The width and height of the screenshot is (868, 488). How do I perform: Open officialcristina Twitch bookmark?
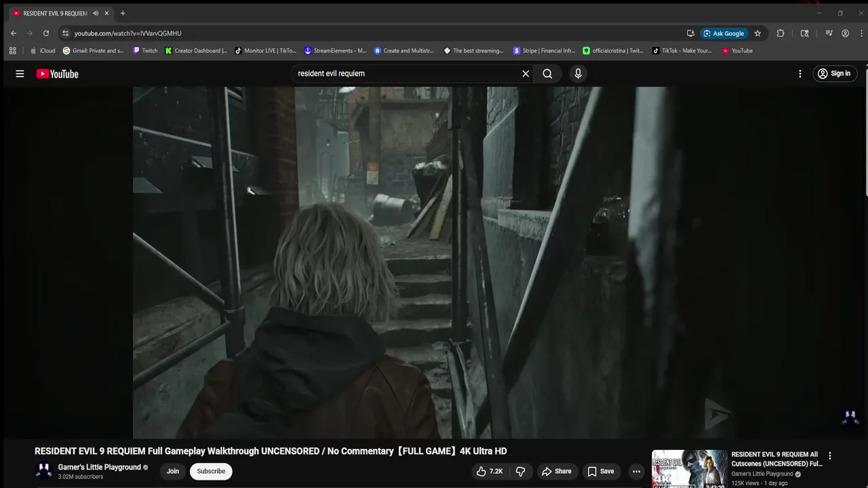pyautogui.click(x=614, y=51)
